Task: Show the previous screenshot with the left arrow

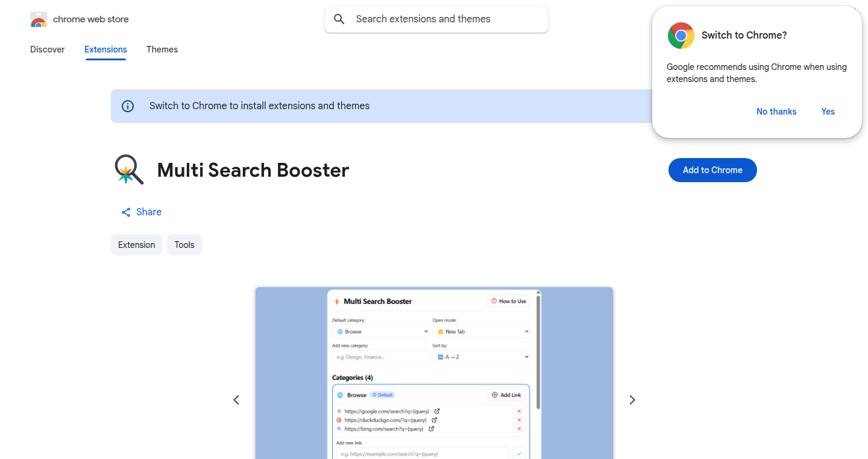Action: click(x=236, y=400)
